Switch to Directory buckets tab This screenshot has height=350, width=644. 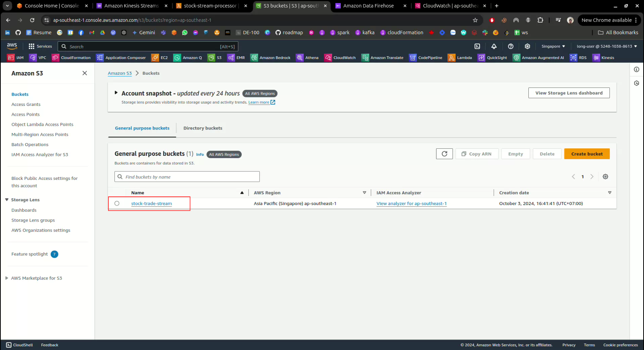pyautogui.click(x=203, y=128)
